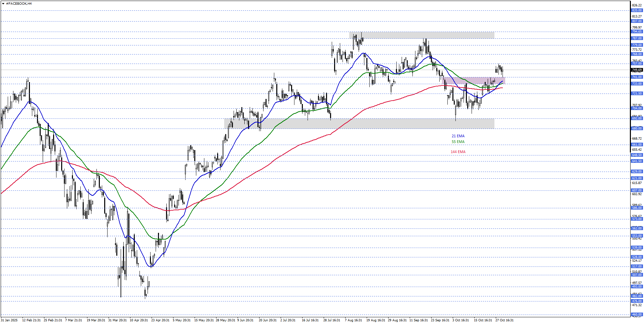Click the 23 Apr 20:31 date label

point(160,320)
